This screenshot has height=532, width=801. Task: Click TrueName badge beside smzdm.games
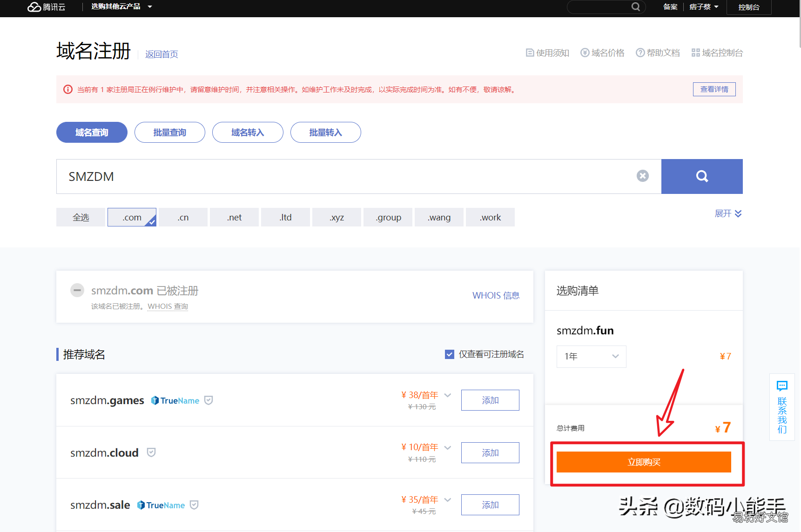pos(175,400)
